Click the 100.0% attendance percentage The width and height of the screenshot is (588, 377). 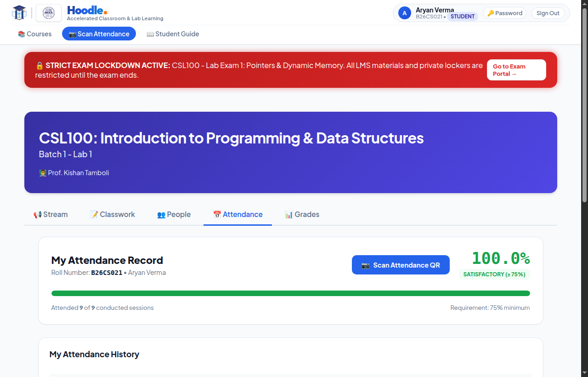[x=501, y=258]
